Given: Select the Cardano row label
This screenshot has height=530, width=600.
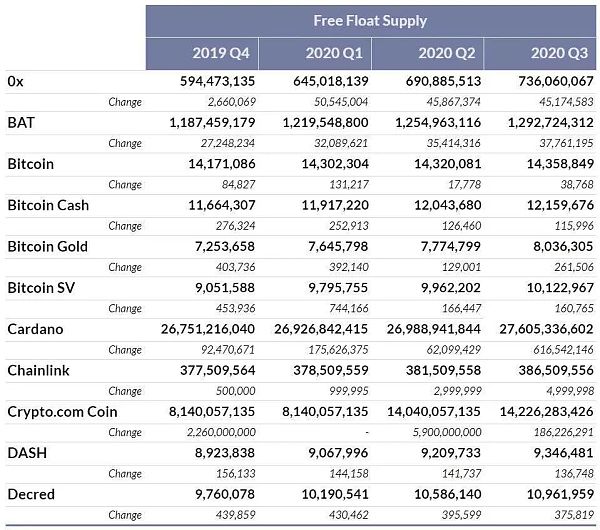Looking at the screenshot, I should tap(35, 329).
